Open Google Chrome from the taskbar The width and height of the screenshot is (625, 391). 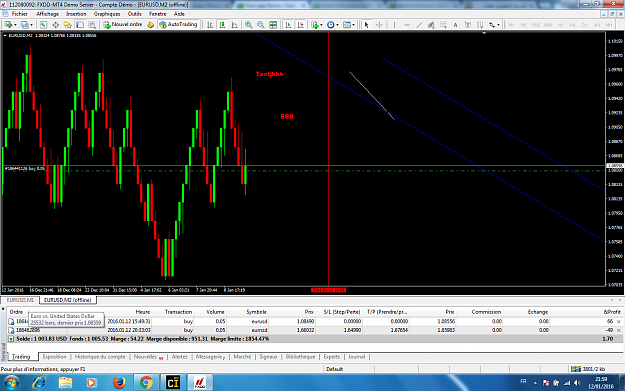coord(146,383)
